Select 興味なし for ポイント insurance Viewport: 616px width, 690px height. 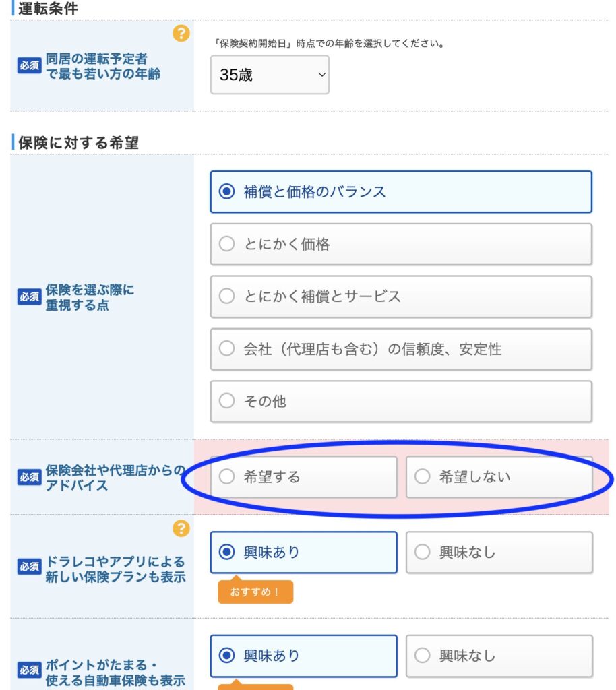(499, 656)
